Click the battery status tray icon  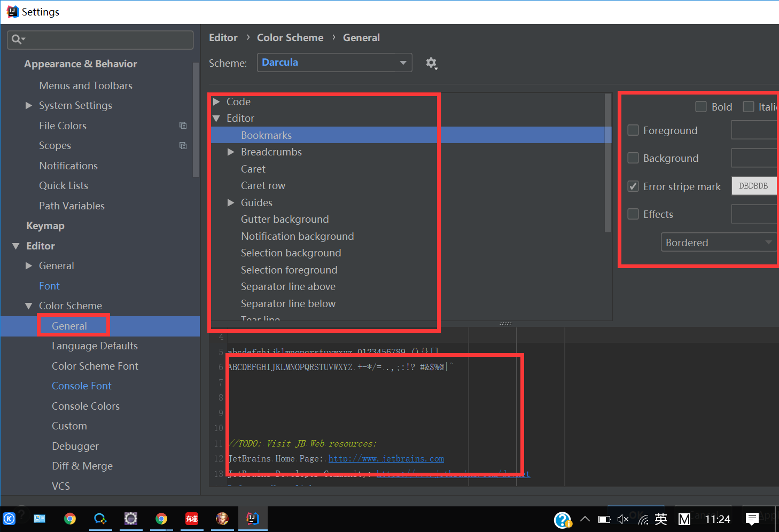pyautogui.click(x=604, y=519)
